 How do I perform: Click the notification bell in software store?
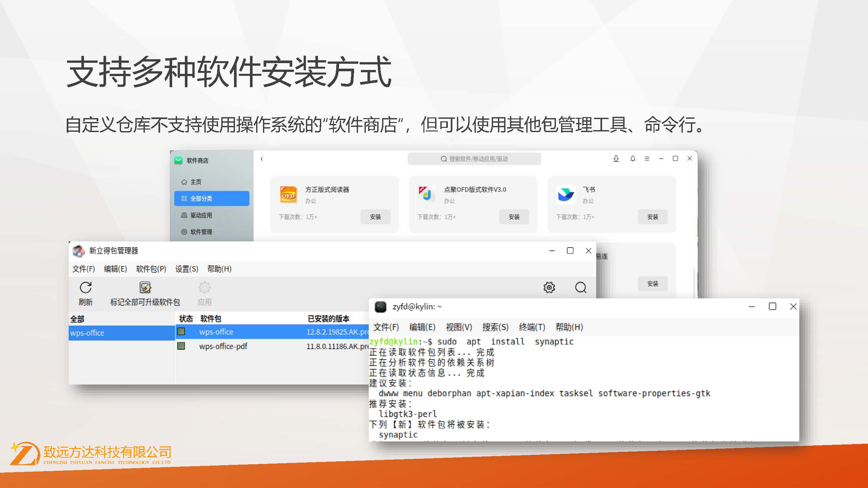[x=632, y=159]
